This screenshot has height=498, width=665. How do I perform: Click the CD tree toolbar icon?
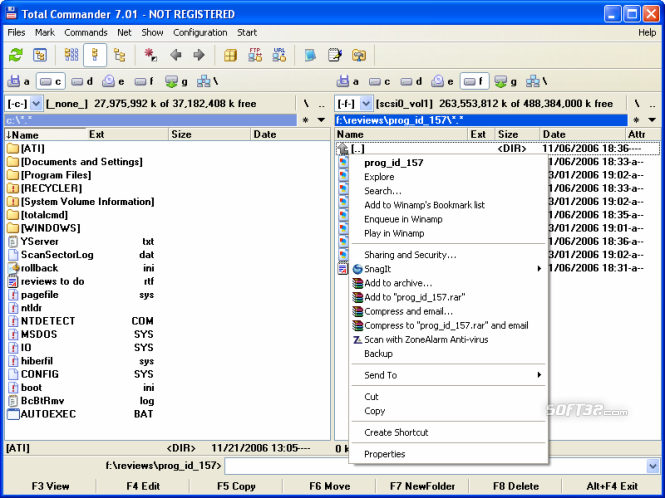click(x=40, y=55)
